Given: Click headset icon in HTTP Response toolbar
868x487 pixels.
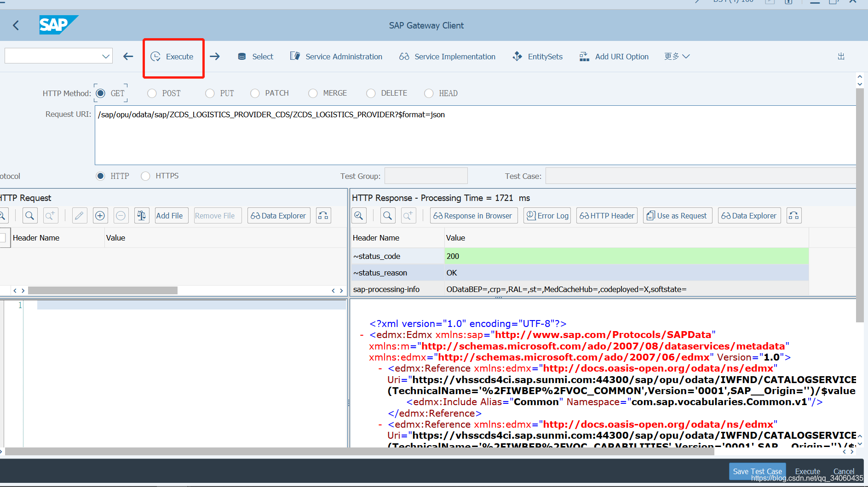Looking at the screenshot, I should coord(794,216).
